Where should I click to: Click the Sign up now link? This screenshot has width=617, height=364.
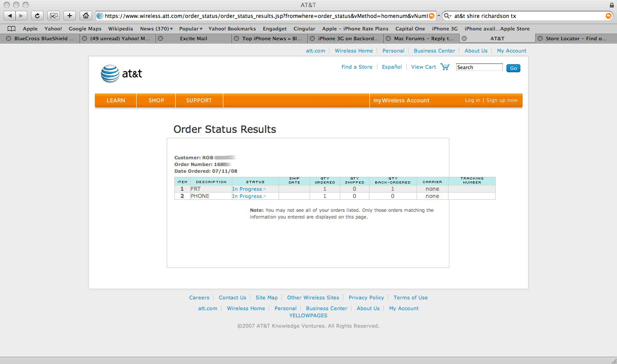(502, 100)
